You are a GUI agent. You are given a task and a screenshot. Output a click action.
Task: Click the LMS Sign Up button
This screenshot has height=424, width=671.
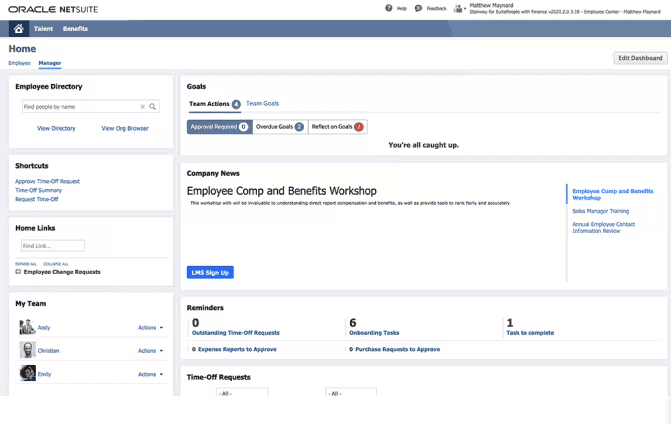coord(210,272)
